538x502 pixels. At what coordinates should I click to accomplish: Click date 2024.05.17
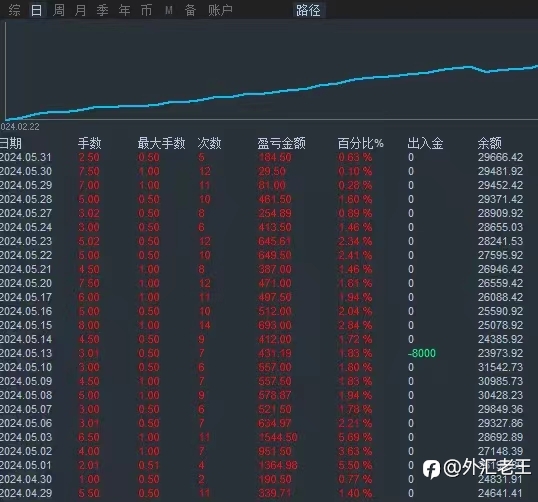[26, 297]
